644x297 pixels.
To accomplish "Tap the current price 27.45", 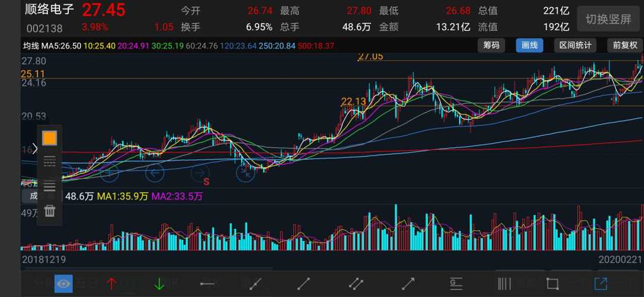I will click(103, 10).
